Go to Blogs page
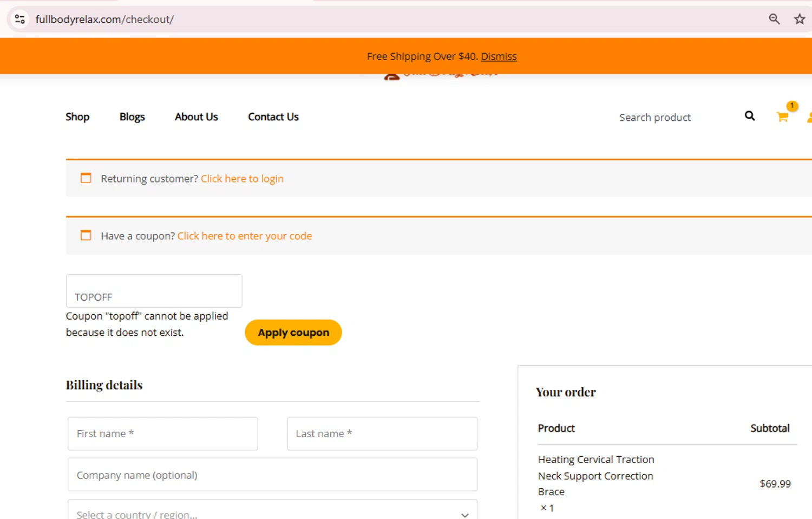This screenshot has width=812, height=519. pyautogui.click(x=132, y=117)
